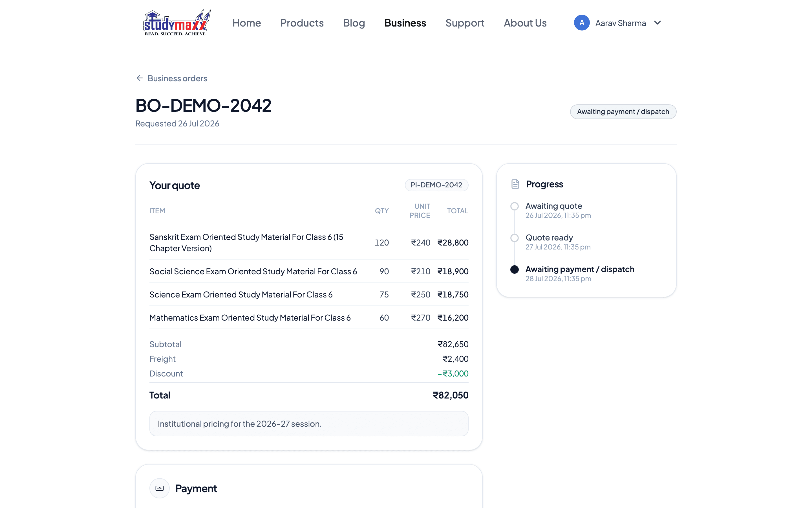Click the UNIT PRICE column header

pos(420,211)
